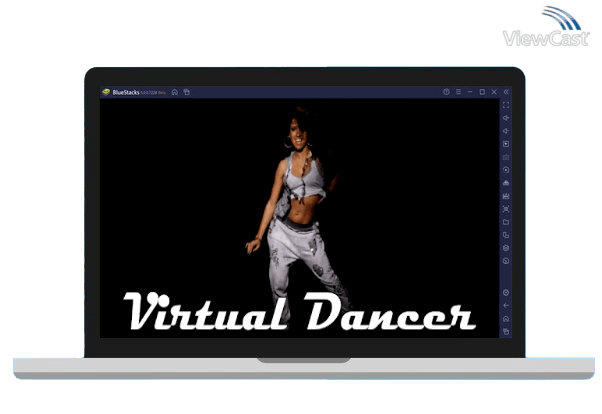This screenshot has width=602, height=414.
Task: Click the BlueStacks name in title bar
Action: [126, 93]
